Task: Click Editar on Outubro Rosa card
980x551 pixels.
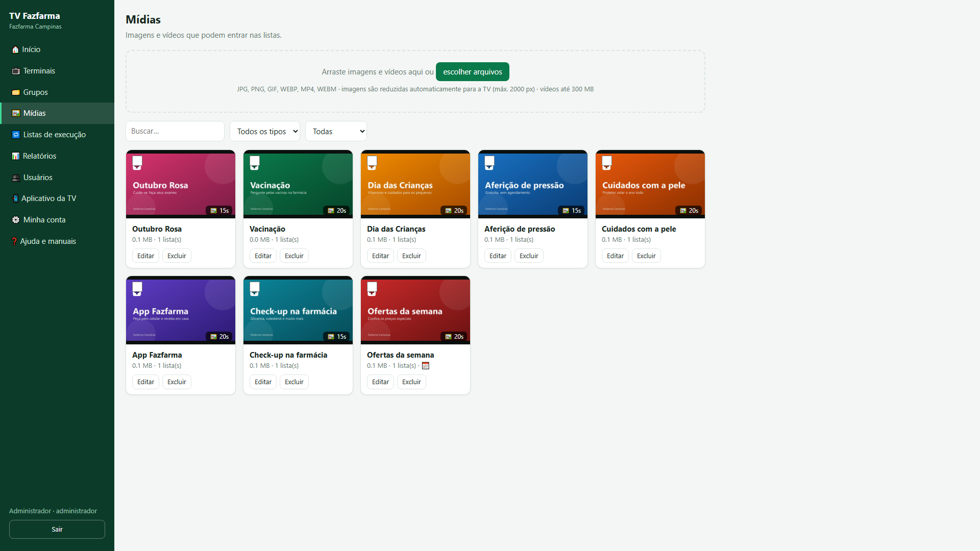Action: pyautogui.click(x=145, y=256)
